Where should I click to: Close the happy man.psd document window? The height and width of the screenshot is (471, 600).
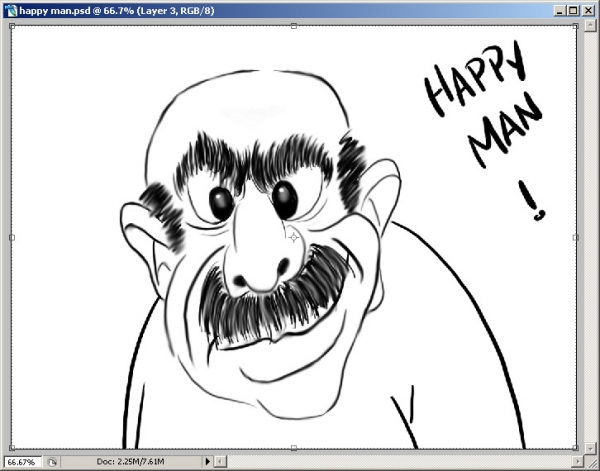[588, 11]
